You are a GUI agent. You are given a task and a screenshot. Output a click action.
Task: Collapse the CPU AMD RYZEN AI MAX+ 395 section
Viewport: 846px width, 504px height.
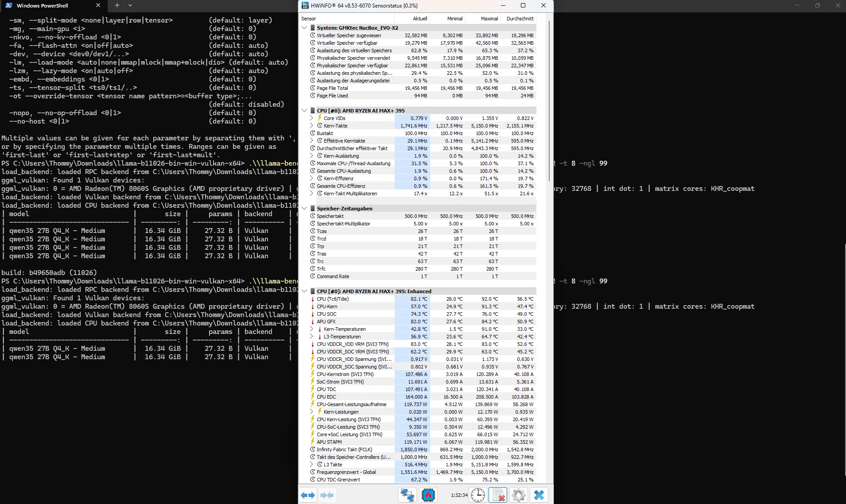coord(304,110)
